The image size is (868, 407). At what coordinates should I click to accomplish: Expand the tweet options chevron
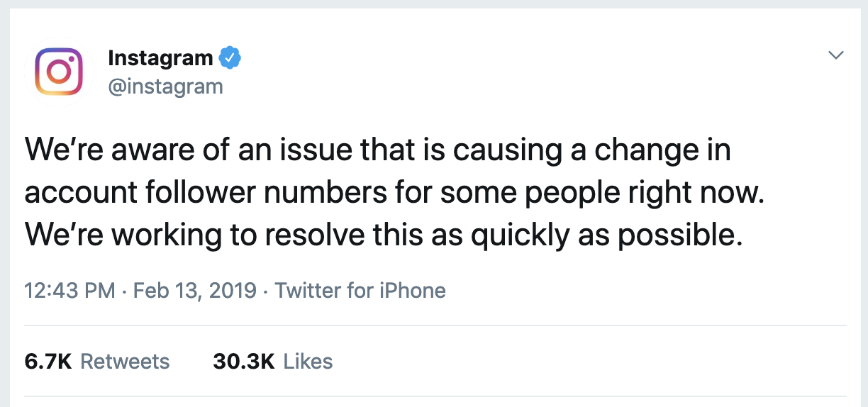[837, 55]
